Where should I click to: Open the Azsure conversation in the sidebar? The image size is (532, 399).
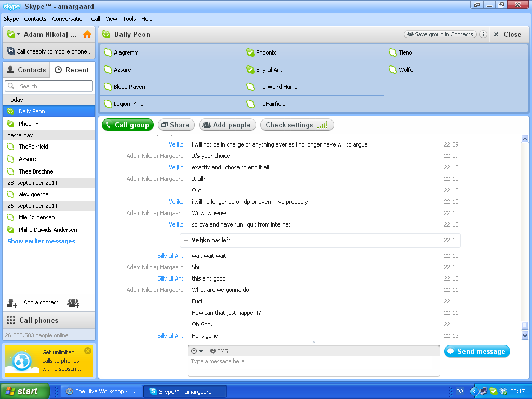click(x=49, y=159)
